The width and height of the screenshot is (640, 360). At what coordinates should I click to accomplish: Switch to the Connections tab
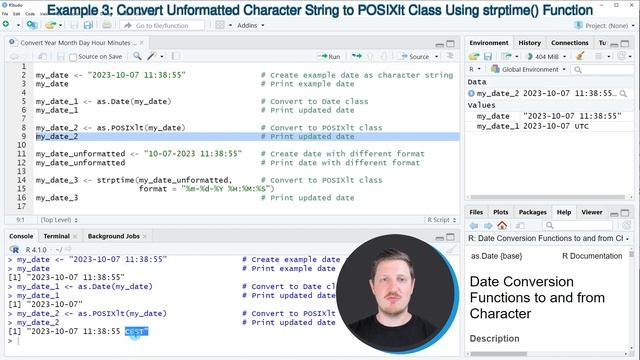pos(569,43)
